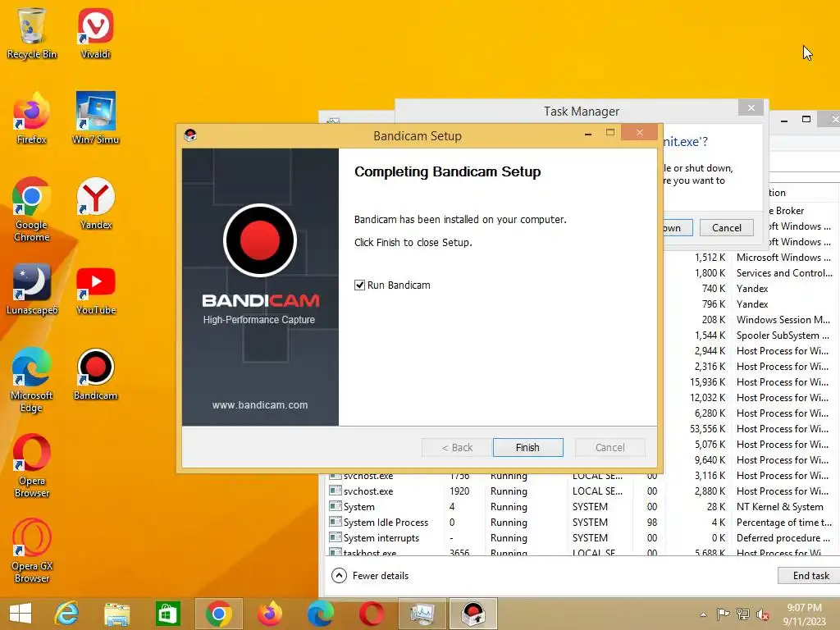840x630 pixels.
Task: Maximize the Task Manager window
Action: (806, 119)
